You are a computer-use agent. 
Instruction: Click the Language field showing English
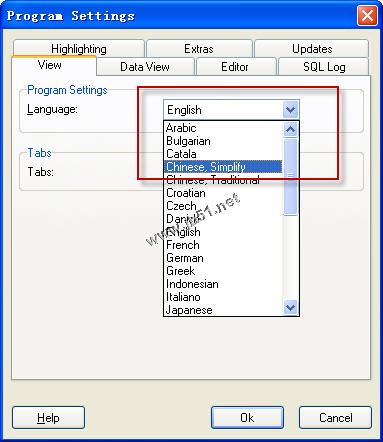[231, 110]
